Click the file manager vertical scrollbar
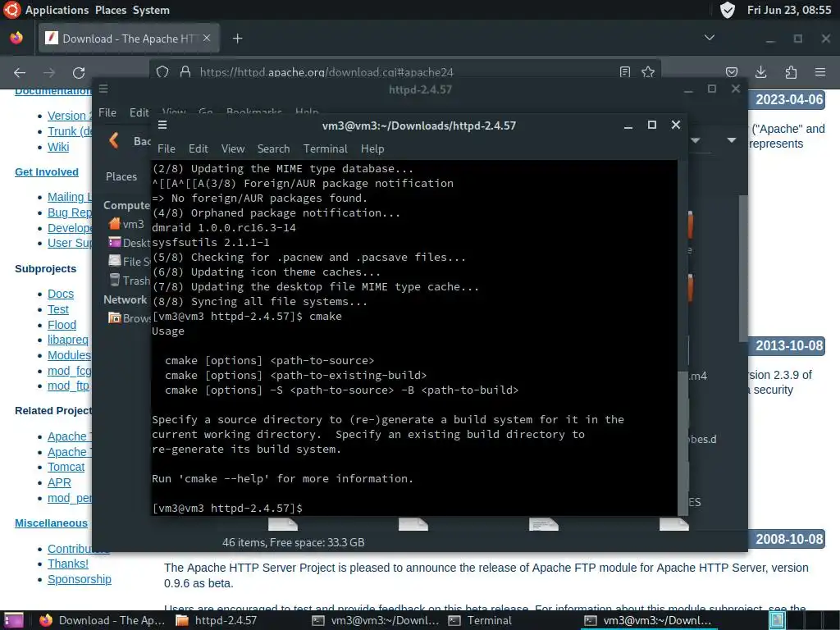The height and width of the screenshot is (630, 840). (743, 268)
